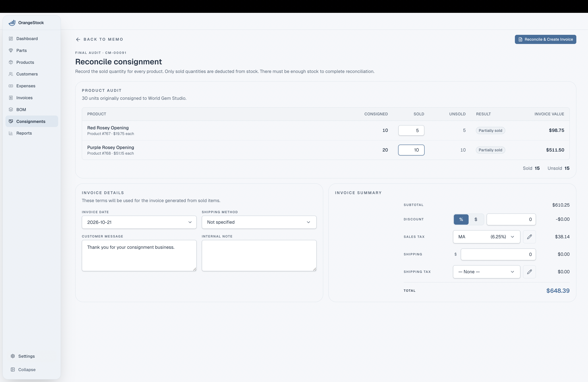
Task: Click the Purple Rosey Opening product name
Action: [110, 147]
